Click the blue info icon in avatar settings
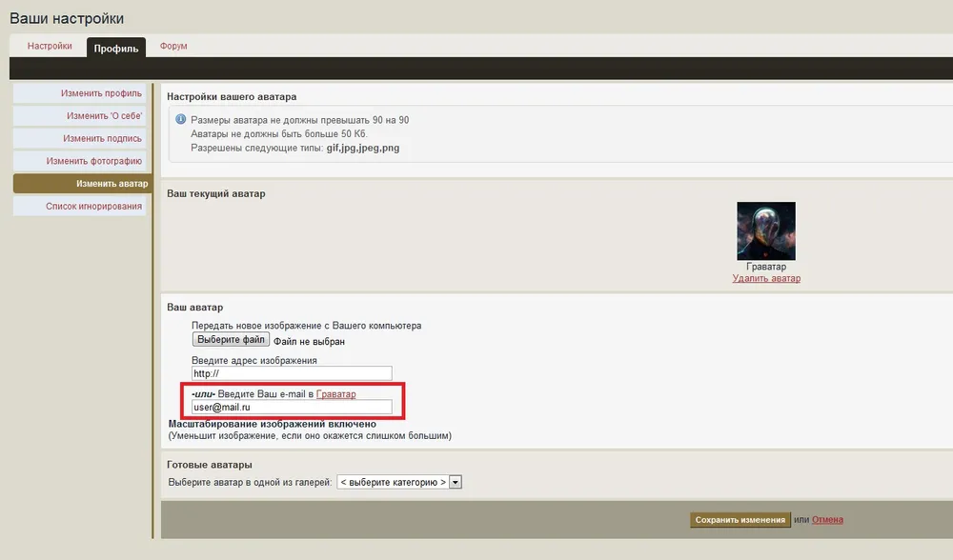 coord(180,120)
